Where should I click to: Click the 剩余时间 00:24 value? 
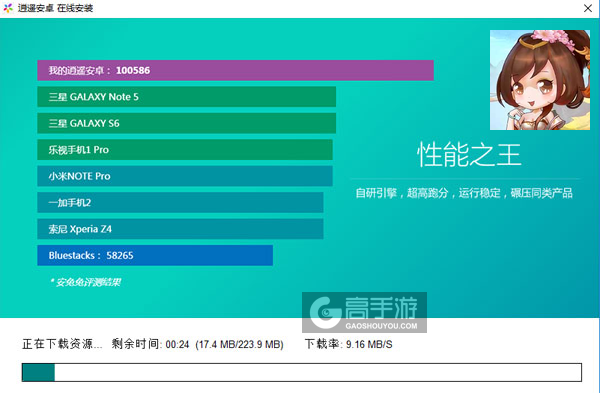(x=178, y=344)
